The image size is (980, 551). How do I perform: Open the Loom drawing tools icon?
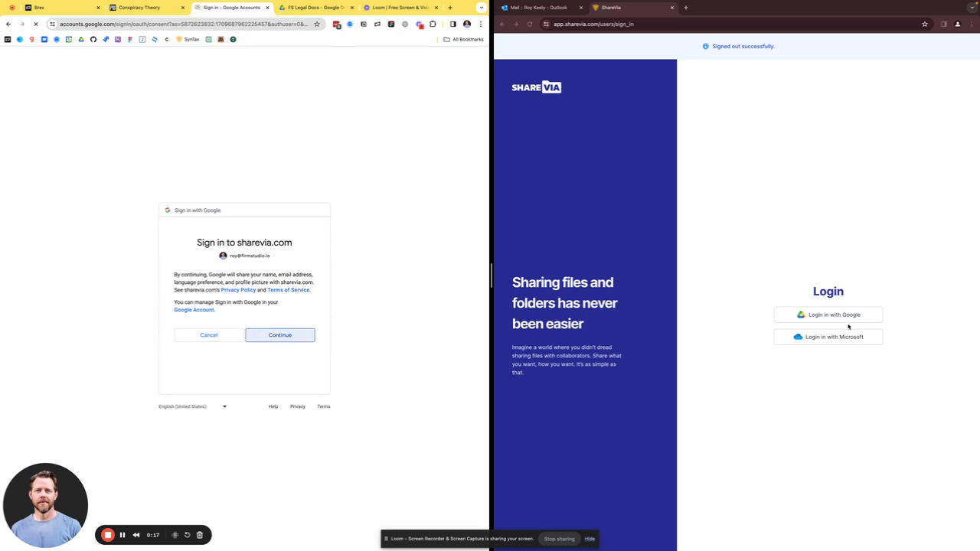coord(175,535)
